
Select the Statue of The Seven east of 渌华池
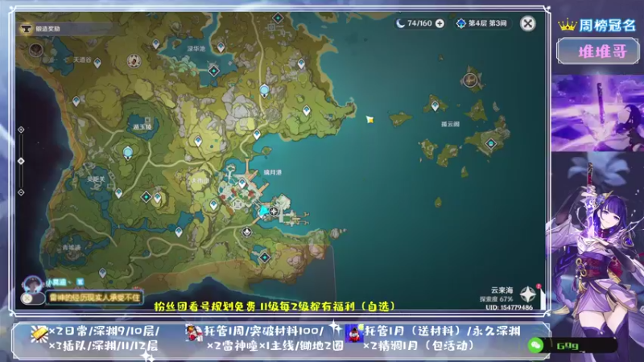click(265, 90)
